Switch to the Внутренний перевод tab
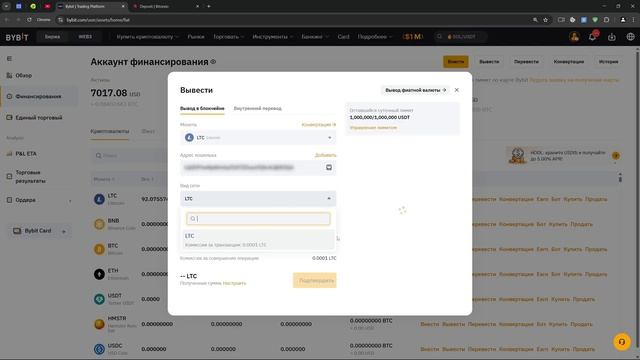The width and height of the screenshot is (640, 360). click(x=258, y=109)
